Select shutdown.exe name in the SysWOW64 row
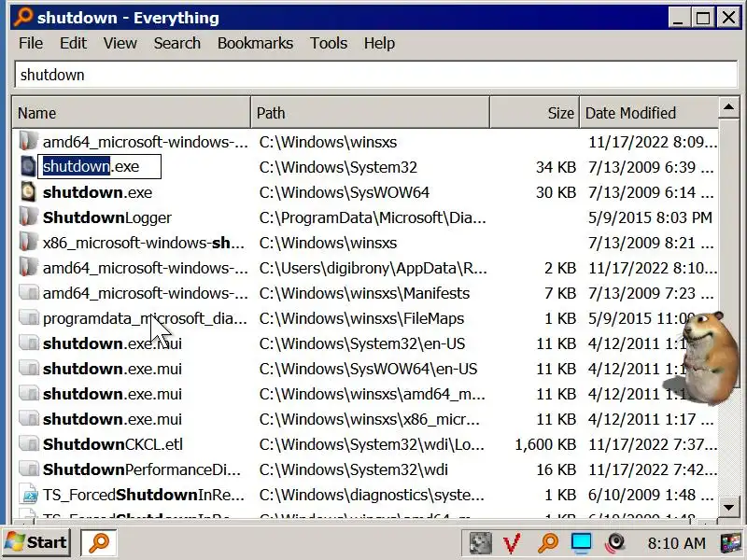 coord(98,192)
